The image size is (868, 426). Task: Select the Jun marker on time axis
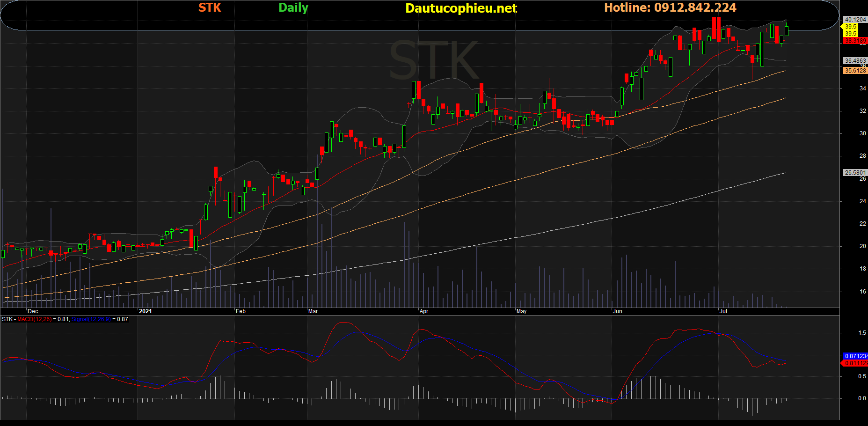point(618,311)
